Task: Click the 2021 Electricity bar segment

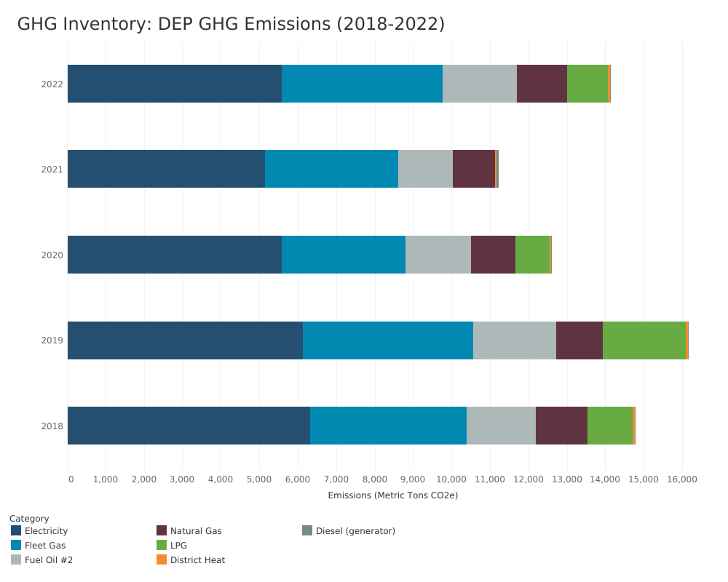Action: point(166,169)
